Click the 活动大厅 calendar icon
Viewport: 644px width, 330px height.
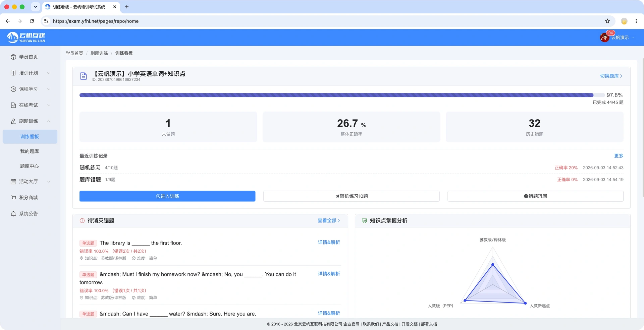point(13,182)
